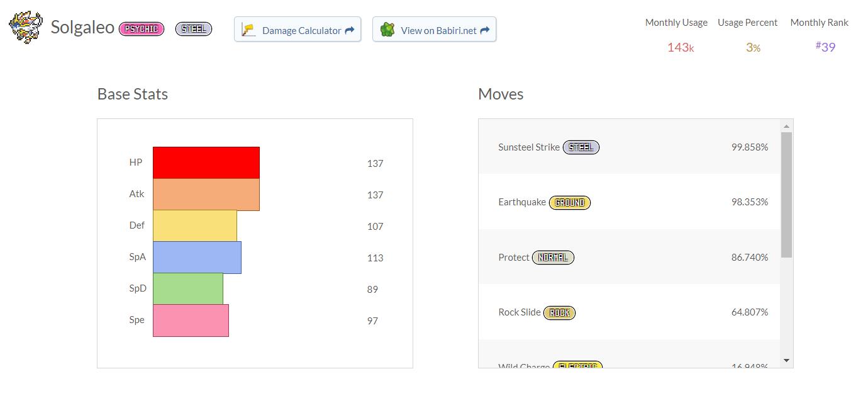Open View on Babiri.net link

(x=435, y=30)
